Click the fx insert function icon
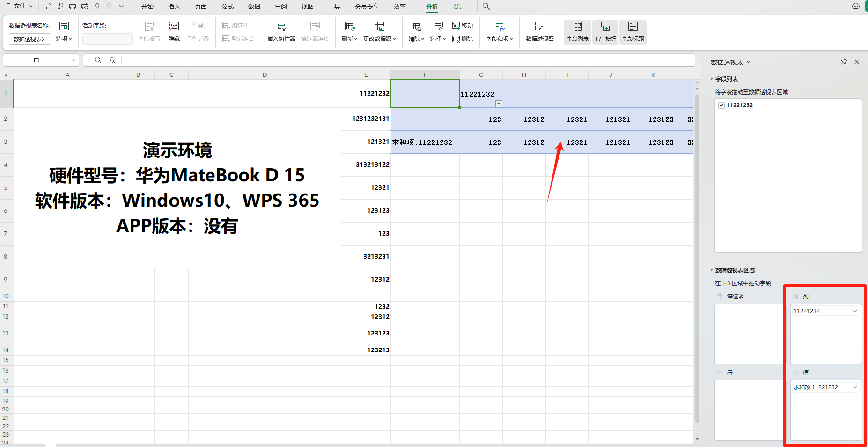The height and width of the screenshot is (447, 868). tap(112, 60)
